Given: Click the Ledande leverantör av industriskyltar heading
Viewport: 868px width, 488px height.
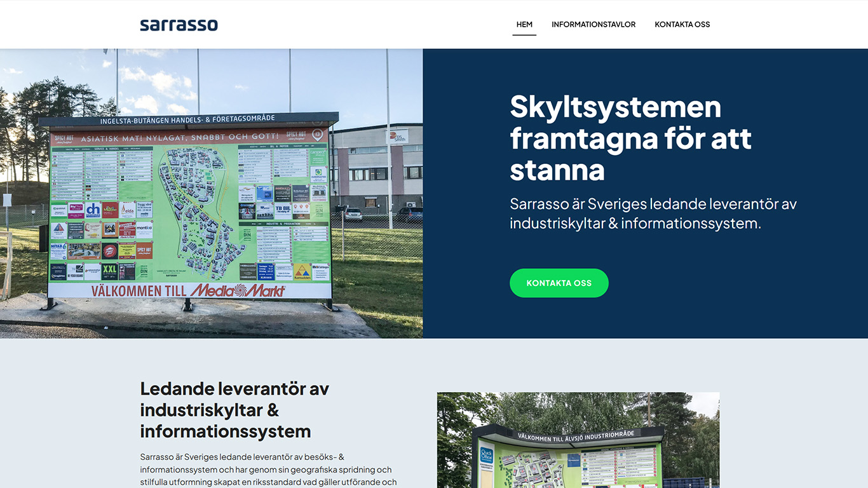Looking at the screenshot, I should pos(234,410).
